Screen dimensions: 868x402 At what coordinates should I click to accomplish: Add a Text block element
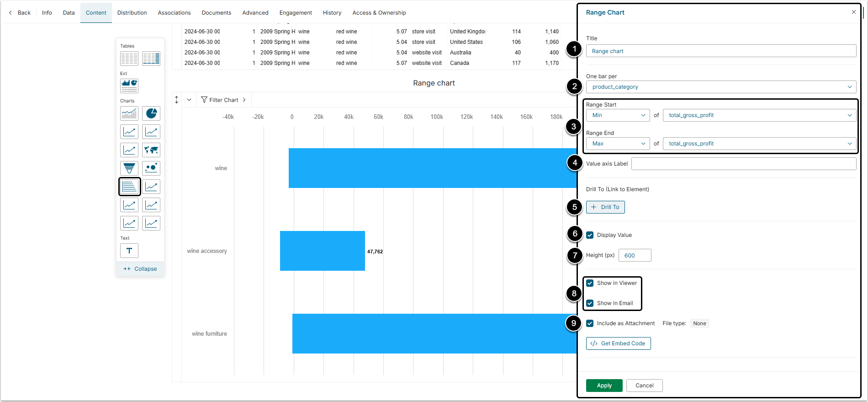click(x=129, y=251)
